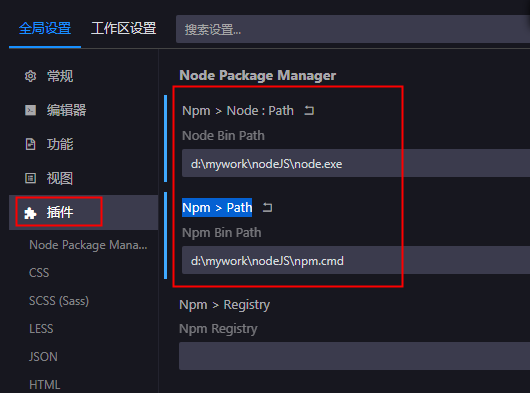The width and height of the screenshot is (530, 393).
Task: Open the CSS plugin settings
Action: pos(39,273)
